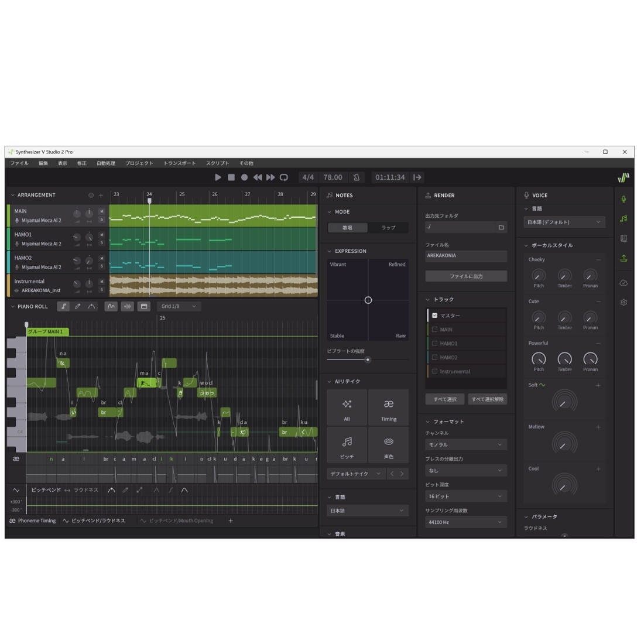This screenshot has height=644, width=644.
Task: Select the pitch curve tool in Piano Roll
Action: 91,306
